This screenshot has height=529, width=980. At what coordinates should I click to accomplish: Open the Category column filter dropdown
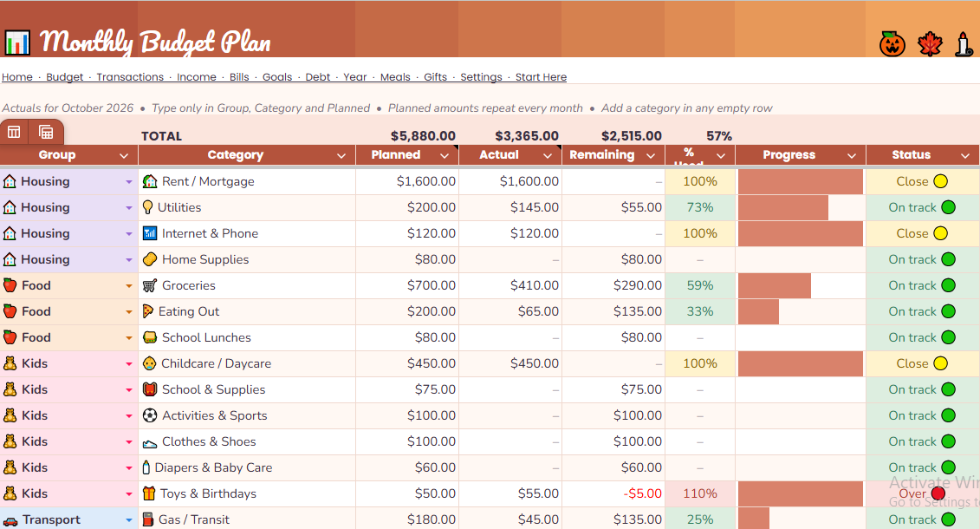341,156
